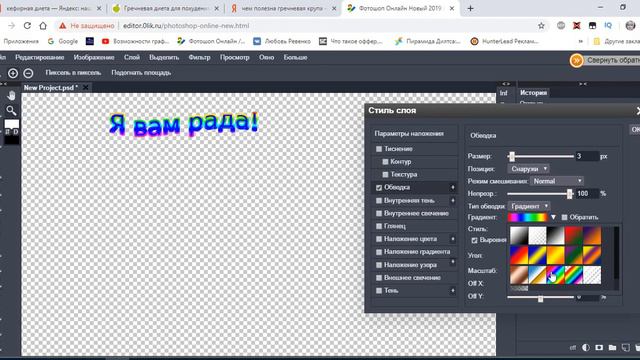
Task: Click the Размер value field showing 3
Action: coord(587,156)
